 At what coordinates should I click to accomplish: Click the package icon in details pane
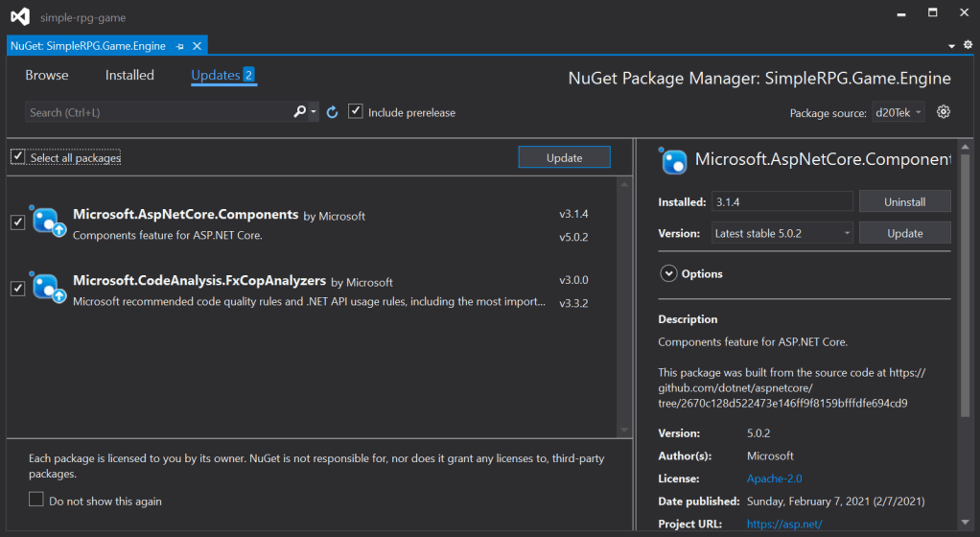click(x=674, y=160)
